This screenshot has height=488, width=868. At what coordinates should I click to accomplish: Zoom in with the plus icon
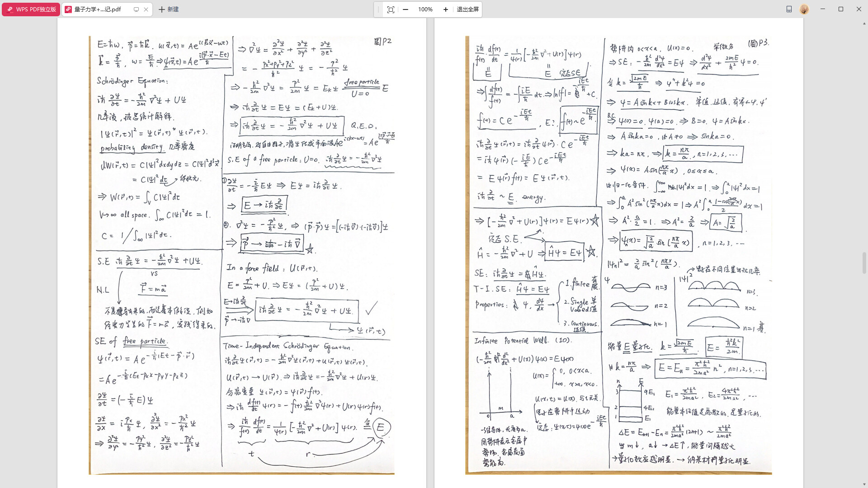point(446,9)
